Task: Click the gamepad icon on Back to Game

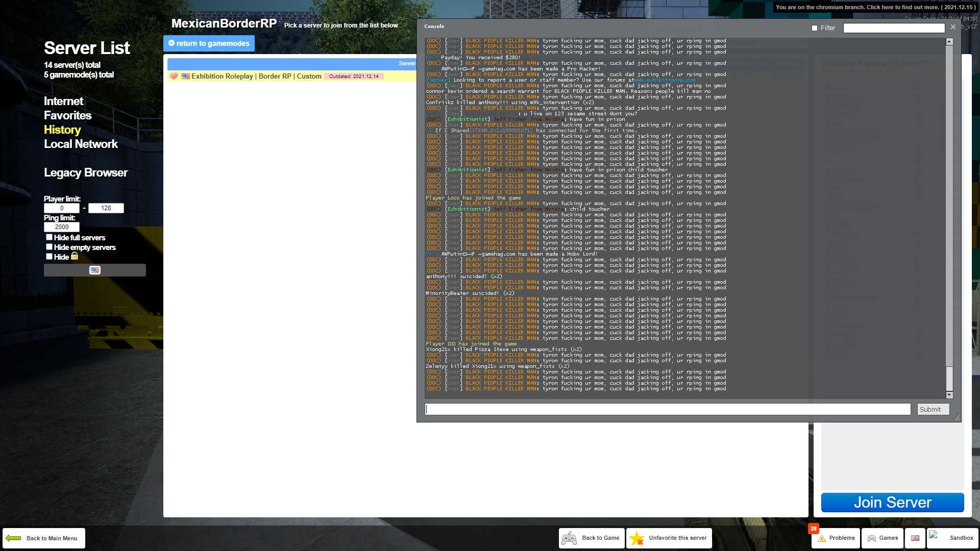Action: click(570, 538)
